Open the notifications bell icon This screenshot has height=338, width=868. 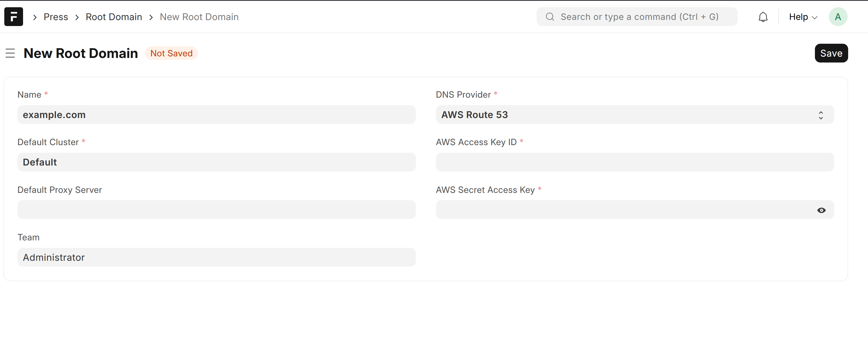(763, 17)
